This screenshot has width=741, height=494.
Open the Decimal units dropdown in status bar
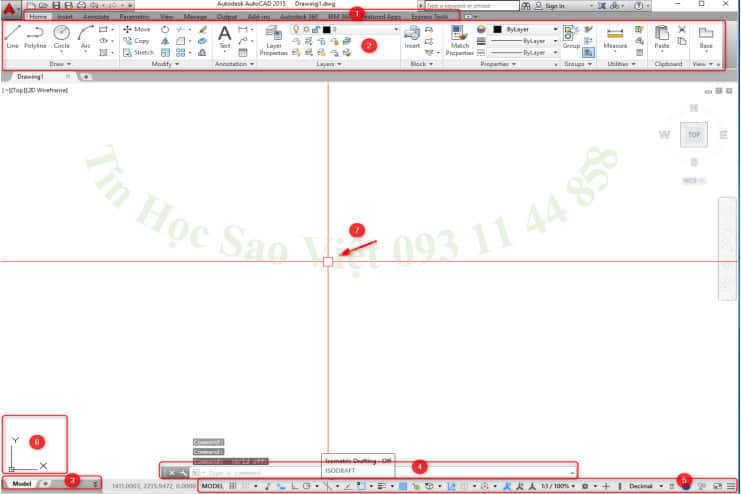(646, 486)
